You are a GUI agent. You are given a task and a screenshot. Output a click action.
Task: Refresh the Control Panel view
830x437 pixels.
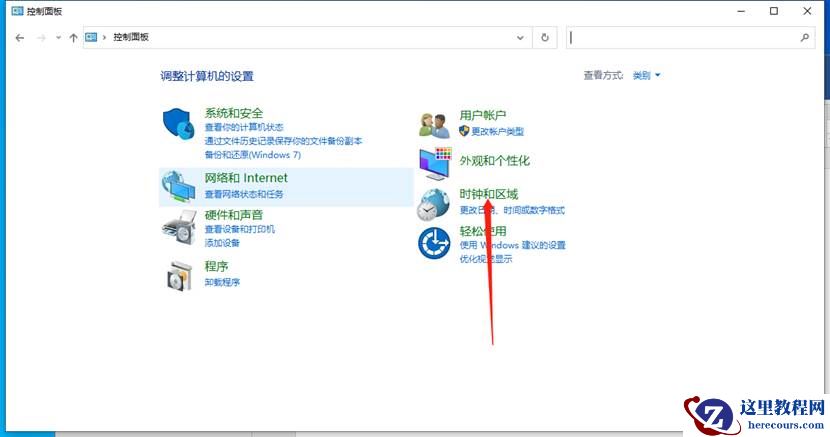point(545,38)
